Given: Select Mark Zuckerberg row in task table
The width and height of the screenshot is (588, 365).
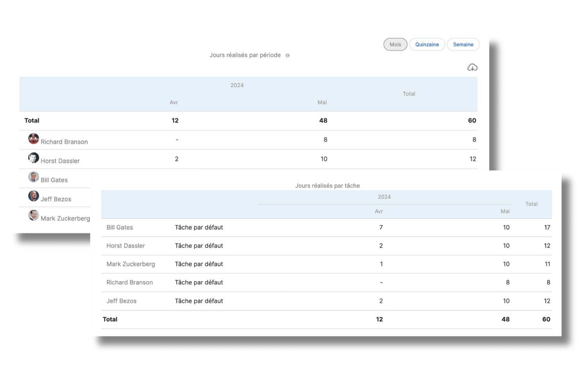Looking at the screenshot, I should click(326, 264).
